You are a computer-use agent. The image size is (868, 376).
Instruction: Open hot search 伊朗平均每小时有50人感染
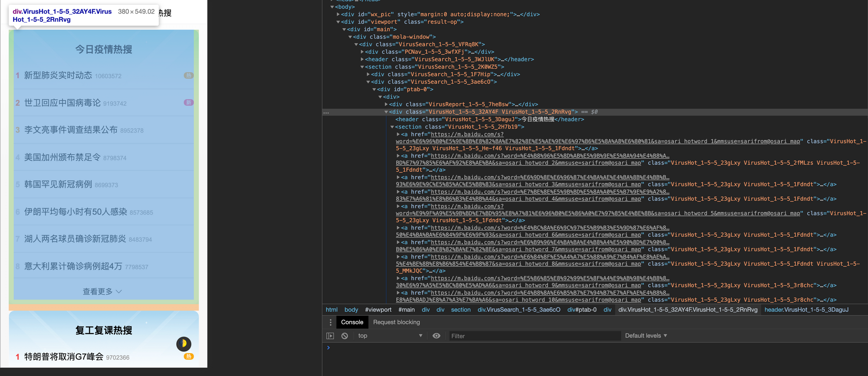coord(76,212)
